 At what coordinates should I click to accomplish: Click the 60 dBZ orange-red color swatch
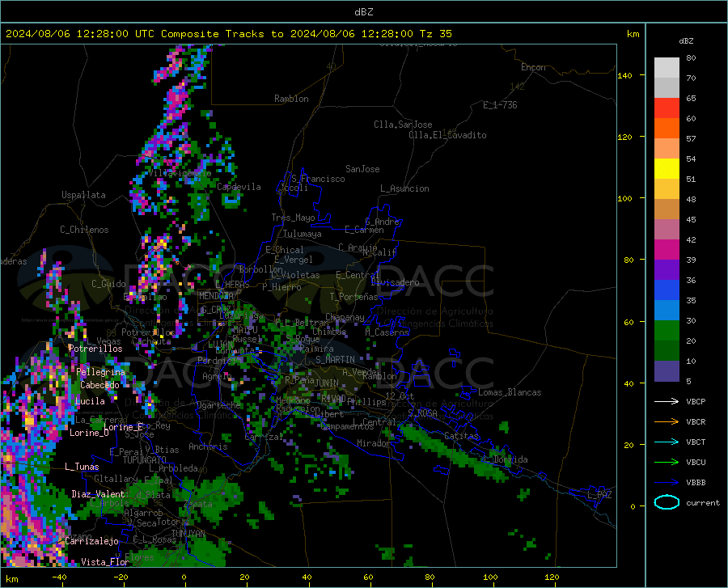[667, 129]
